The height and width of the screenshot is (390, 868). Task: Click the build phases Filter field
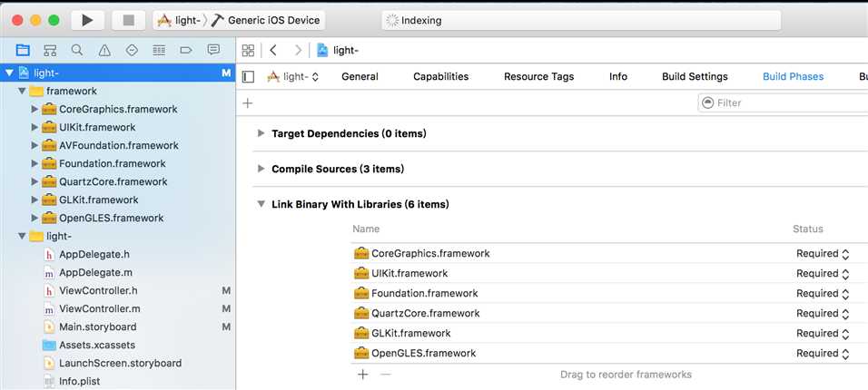click(783, 102)
